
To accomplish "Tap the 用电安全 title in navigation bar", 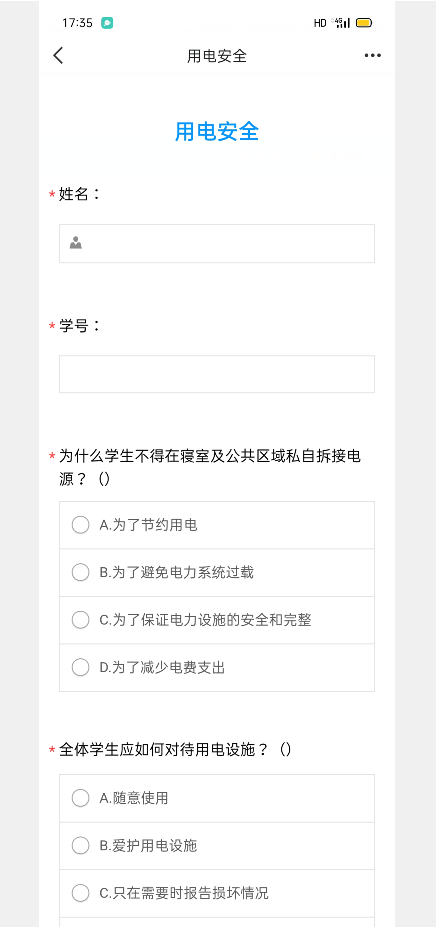I will 217,56.
